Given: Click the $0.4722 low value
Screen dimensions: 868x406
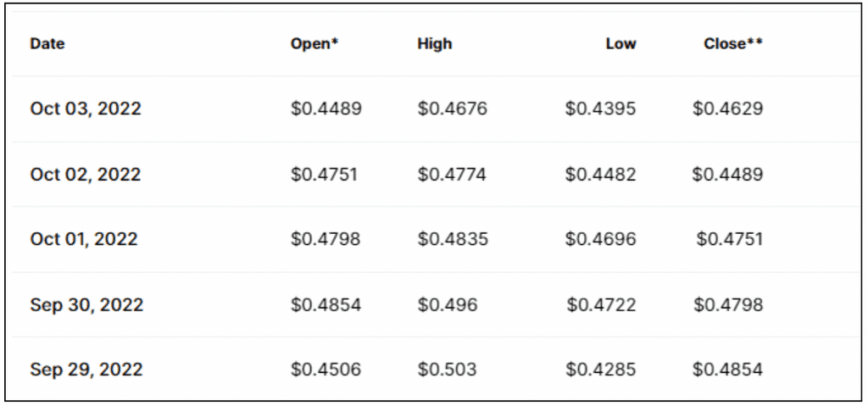Looking at the screenshot, I should 601,304.
